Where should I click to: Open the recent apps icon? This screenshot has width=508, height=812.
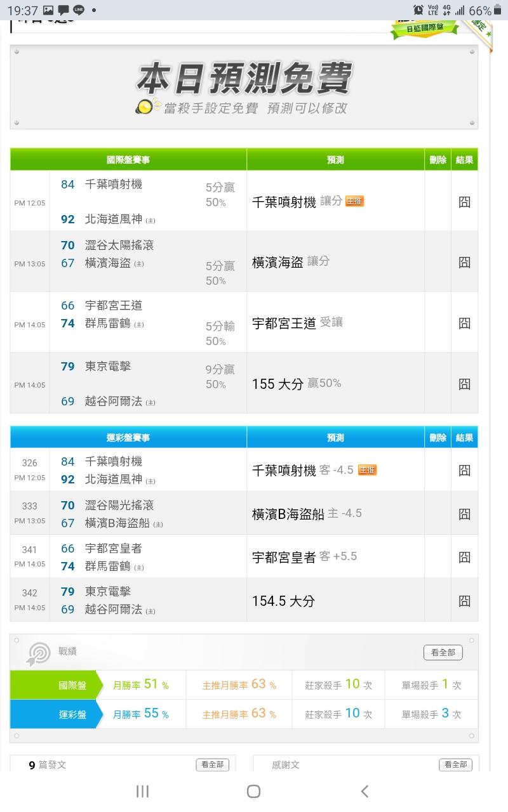coord(143,791)
